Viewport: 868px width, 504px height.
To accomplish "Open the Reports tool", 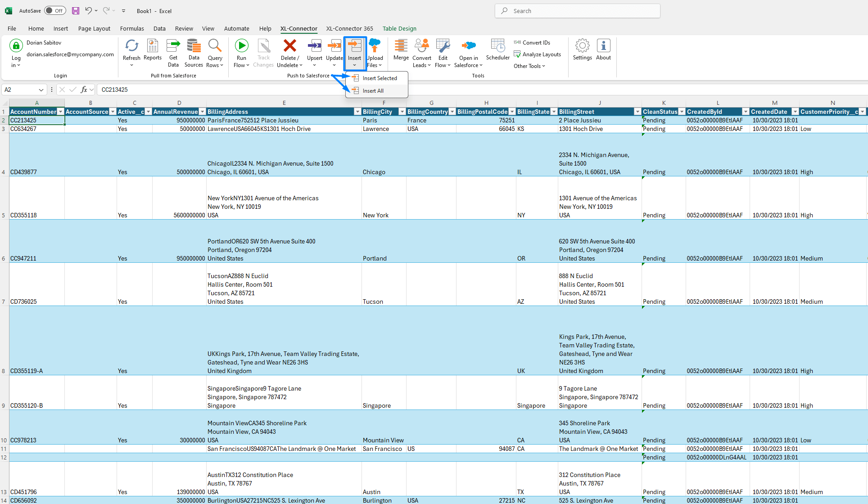I will pyautogui.click(x=153, y=46).
